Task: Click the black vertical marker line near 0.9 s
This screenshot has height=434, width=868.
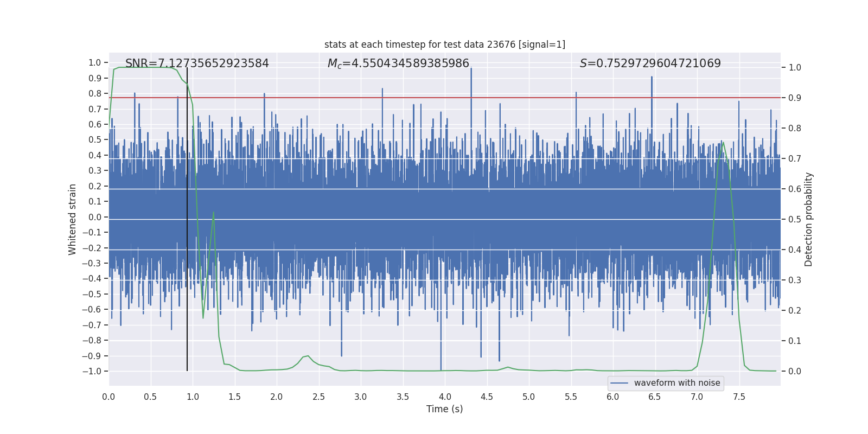Action: pyautogui.click(x=187, y=219)
